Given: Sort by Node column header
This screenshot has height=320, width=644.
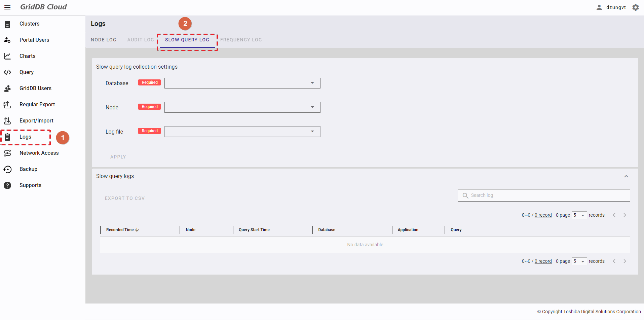Looking at the screenshot, I should click(x=190, y=230).
